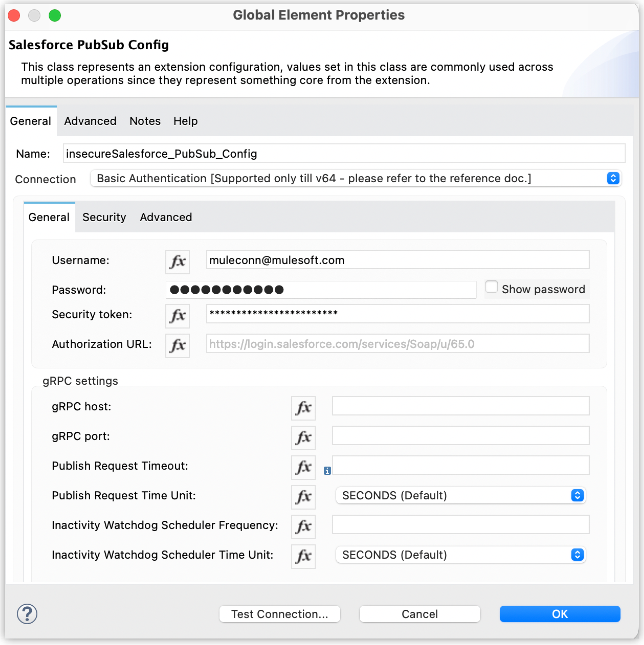The width and height of the screenshot is (644, 645).
Task: Open the connection's inner Advanced tab
Action: tap(166, 217)
